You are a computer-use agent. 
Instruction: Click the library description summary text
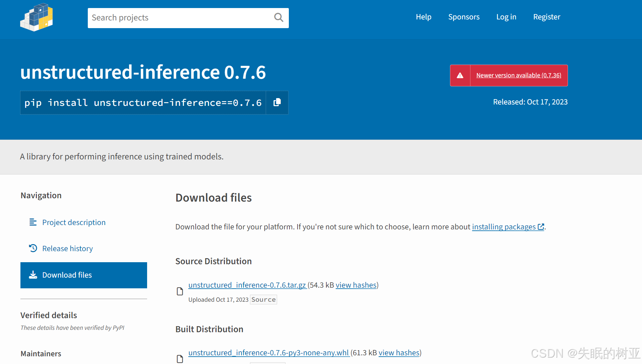tap(122, 156)
